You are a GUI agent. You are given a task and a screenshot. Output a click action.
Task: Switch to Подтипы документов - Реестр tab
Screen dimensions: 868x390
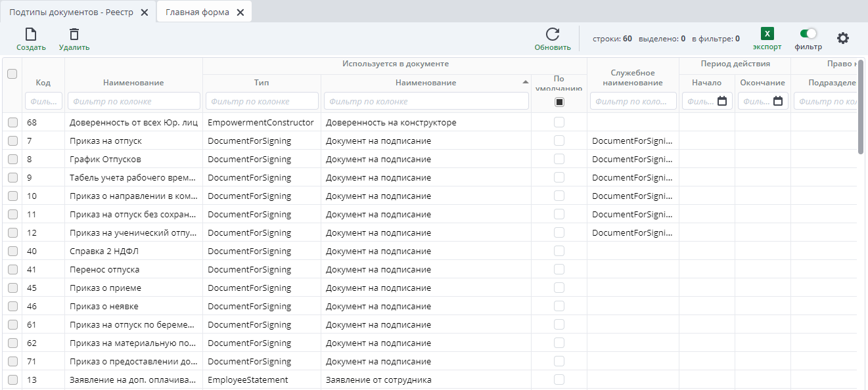(x=72, y=12)
